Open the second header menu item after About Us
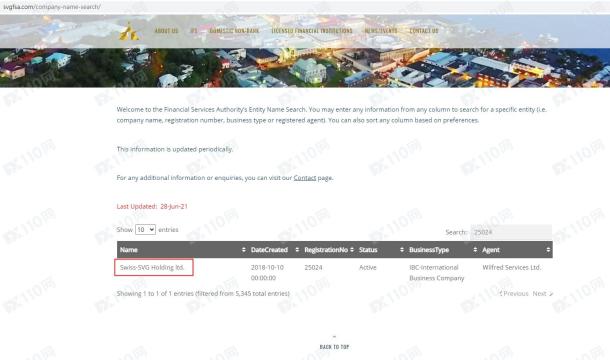Viewport: 610px width, 360px height. coord(194,31)
